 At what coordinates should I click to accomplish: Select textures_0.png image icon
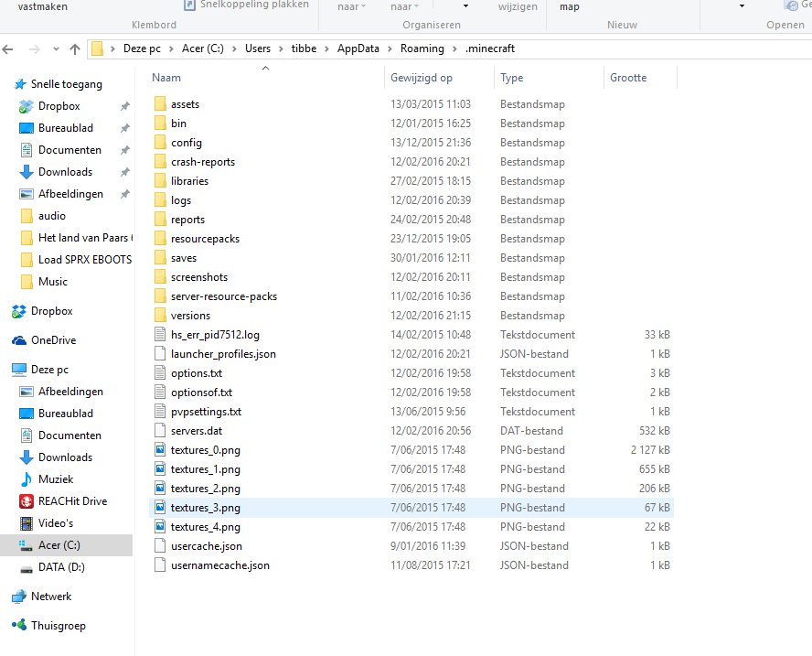coord(160,449)
